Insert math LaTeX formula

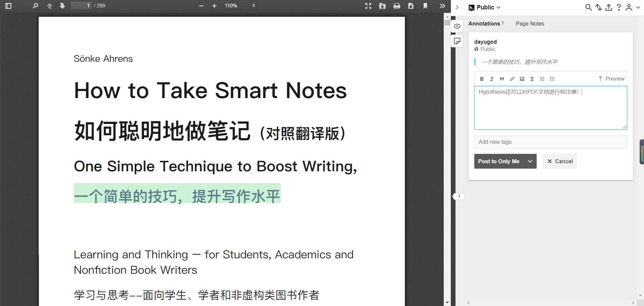click(x=532, y=79)
